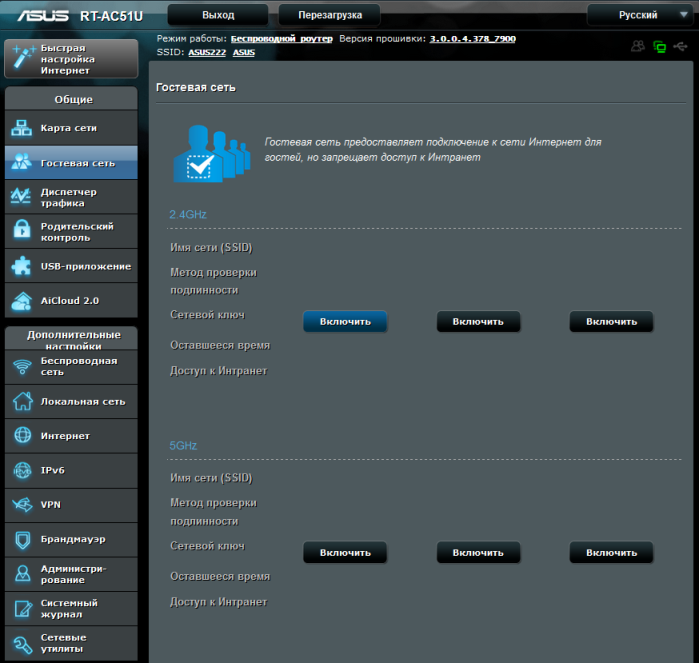Click the USB status icon in header

pyautogui.click(x=680, y=46)
